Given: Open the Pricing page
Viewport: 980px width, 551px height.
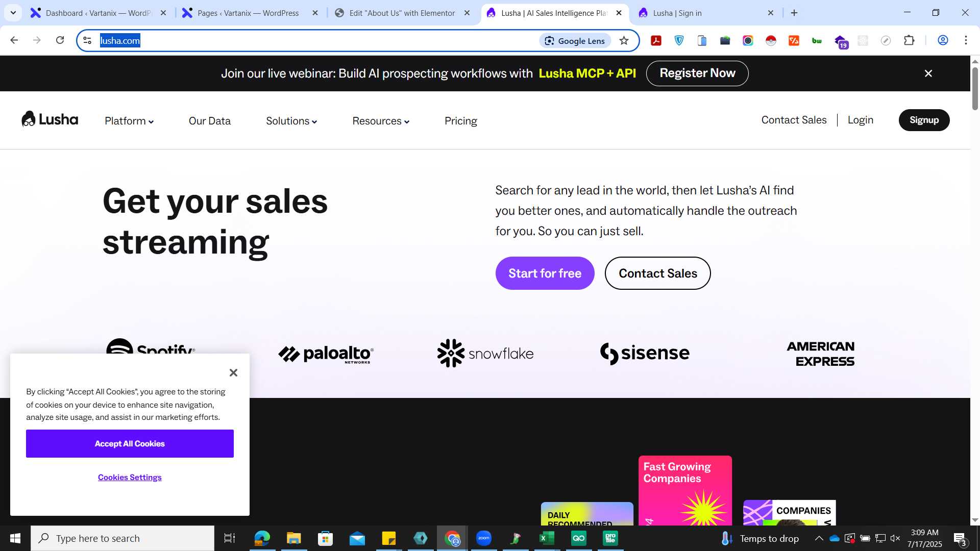Looking at the screenshot, I should [x=461, y=121].
